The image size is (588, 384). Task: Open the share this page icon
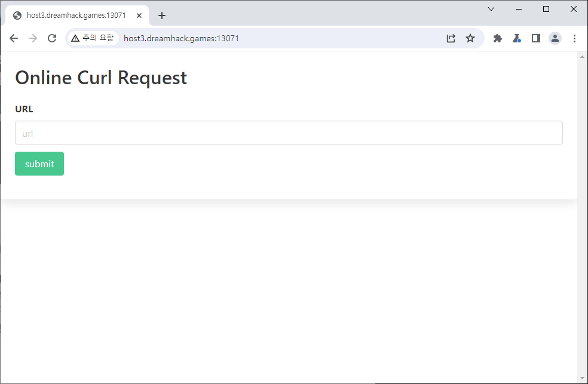coord(451,38)
